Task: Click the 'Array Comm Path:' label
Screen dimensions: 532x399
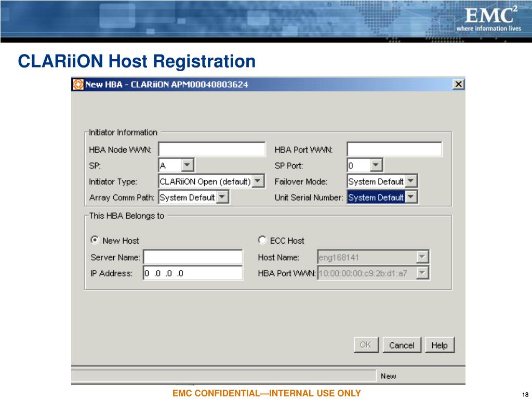Action: 122,197
